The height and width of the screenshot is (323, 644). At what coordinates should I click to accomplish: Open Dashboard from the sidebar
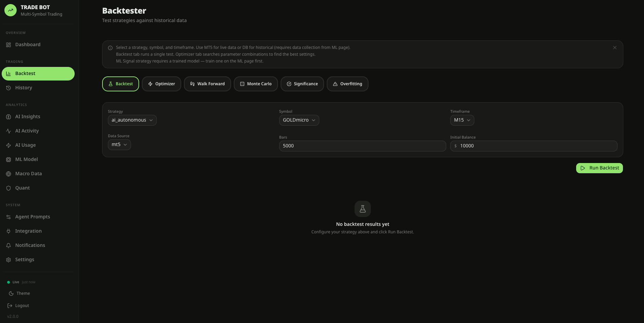(x=38, y=45)
